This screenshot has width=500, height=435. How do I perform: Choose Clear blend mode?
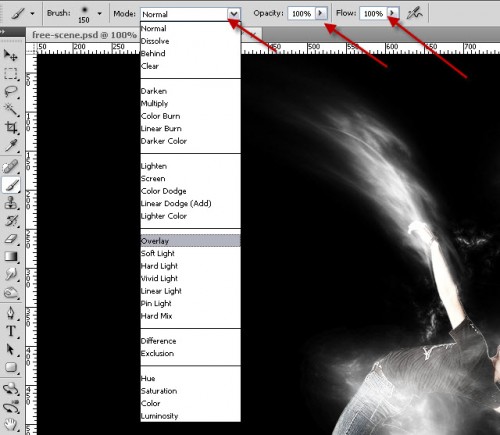coord(190,66)
